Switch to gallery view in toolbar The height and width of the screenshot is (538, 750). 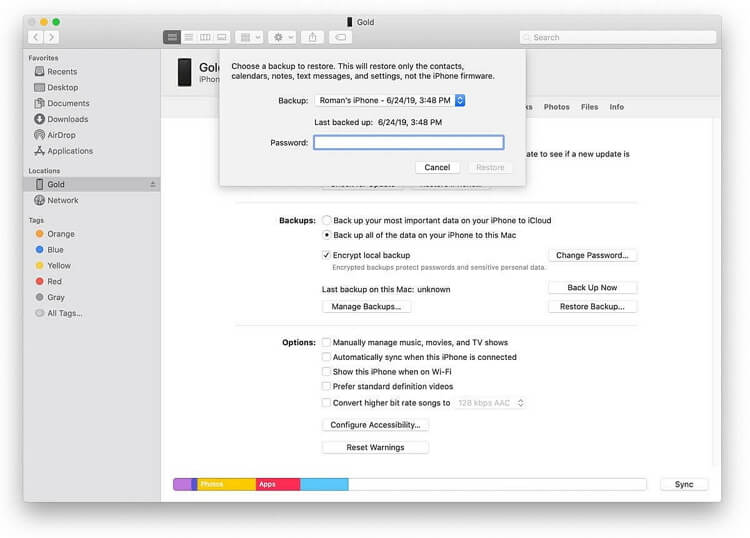(221, 37)
